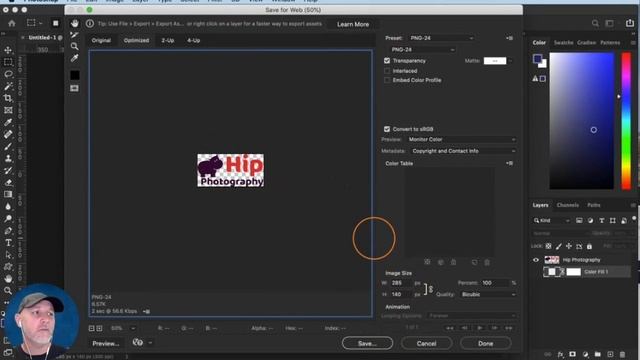Click the add layer mask icon
The image size is (640, 360).
pos(573,354)
